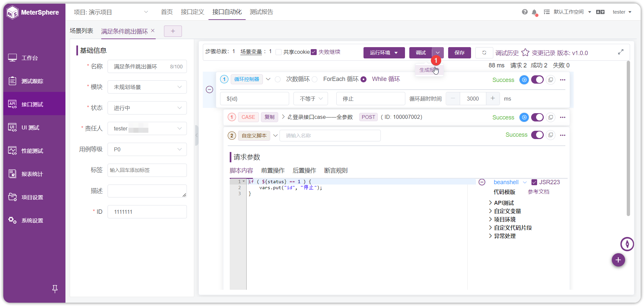Click the MeterSphere logo
Screen dimensions: 644x306
pyautogui.click(x=33, y=13)
